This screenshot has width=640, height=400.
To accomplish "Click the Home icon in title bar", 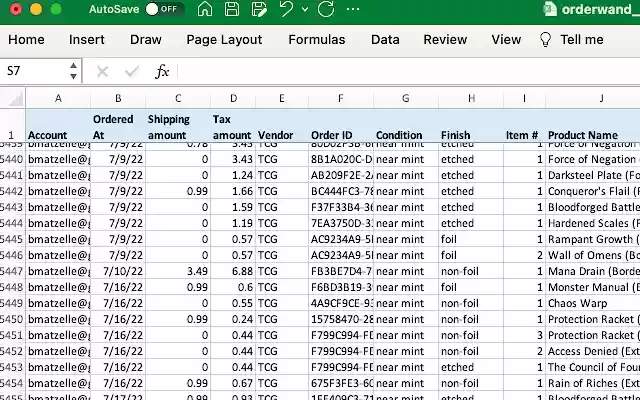I will tap(204, 9).
